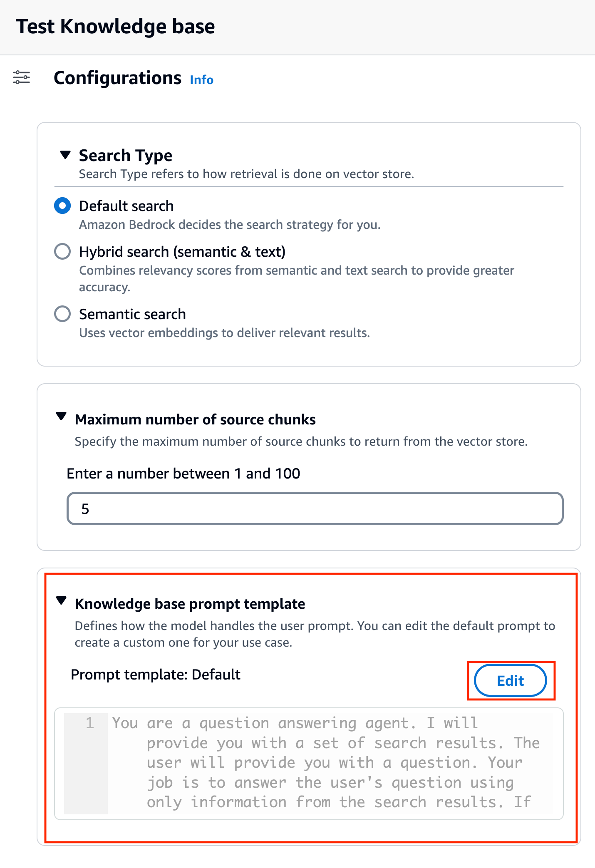The width and height of the screenshot is (595, 868).
Task: Click the Maximum number of source chunks heading
Action: [x=195, y=419]
